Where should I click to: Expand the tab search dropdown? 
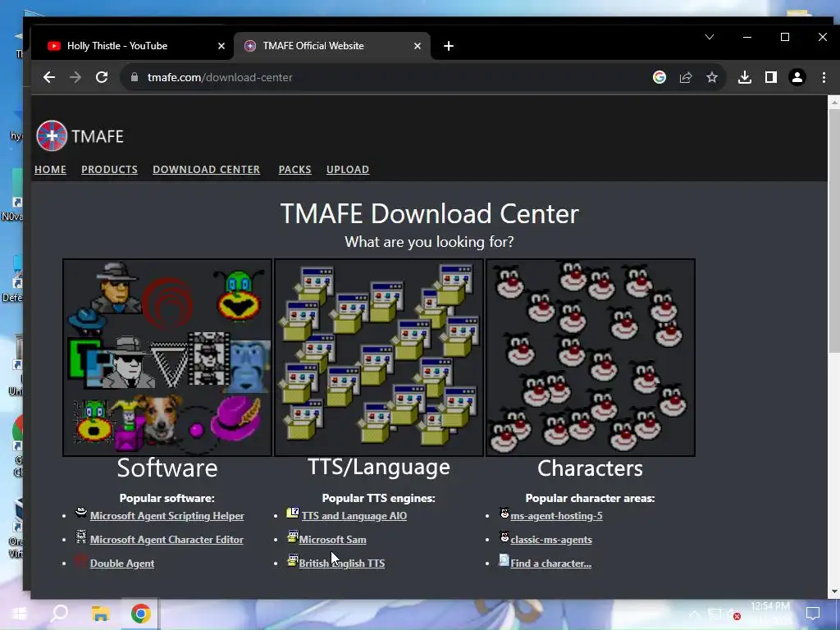pos(710,37)
